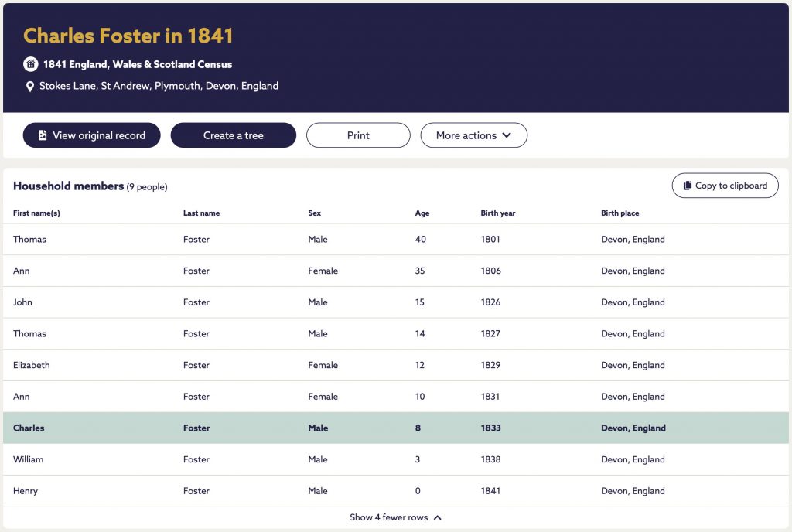Open the View original record button
This screenshot has width=792, height=532.
[x=91, y=135]
